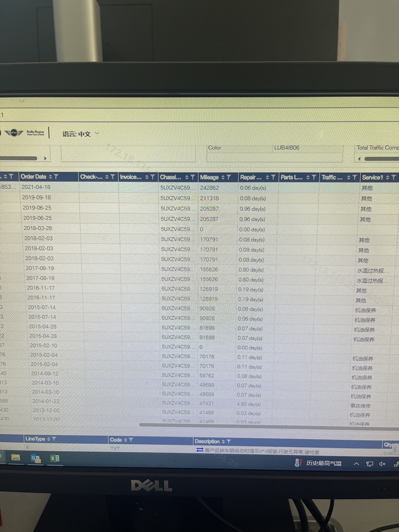
Task: Click the blue swap arrows icon in Description row
Action: [x=200, y=450]
